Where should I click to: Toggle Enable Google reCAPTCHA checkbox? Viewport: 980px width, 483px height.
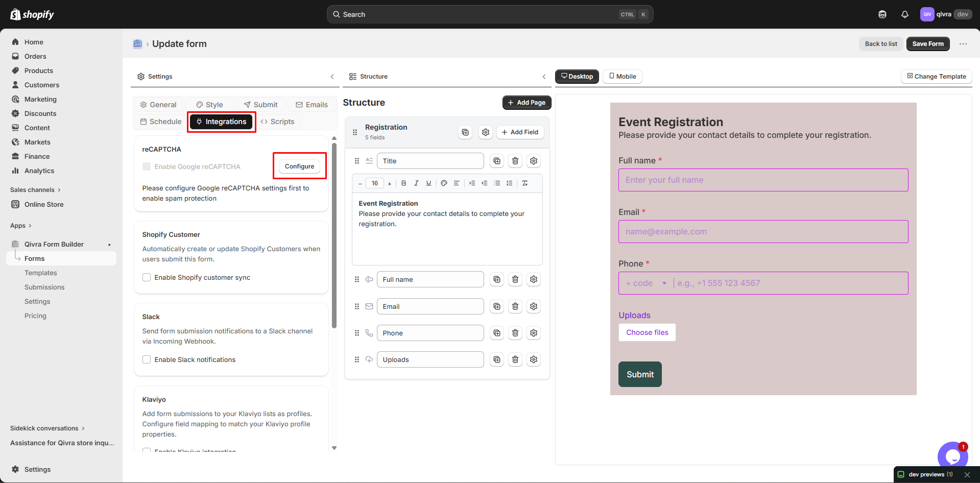click(x=147, y=166)
